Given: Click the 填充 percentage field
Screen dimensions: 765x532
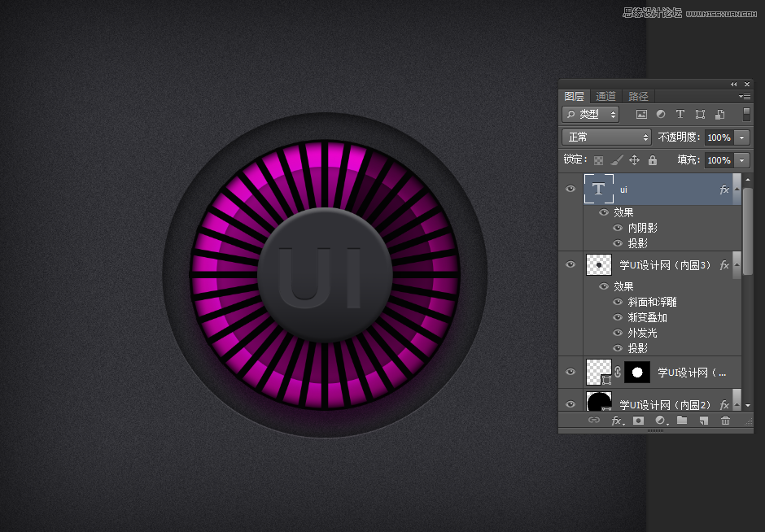Looking at the screenshot, I should [x=719, y=160].
